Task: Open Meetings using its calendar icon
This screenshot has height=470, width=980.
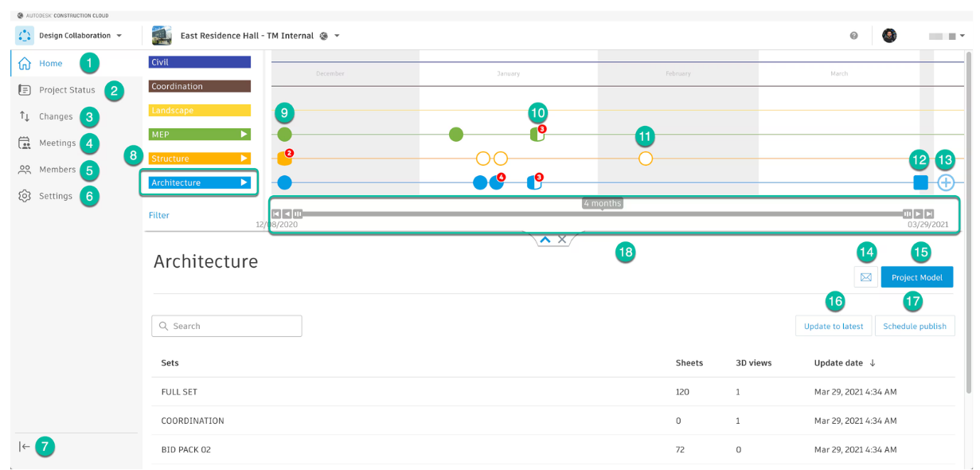Action: coord(24,143)
